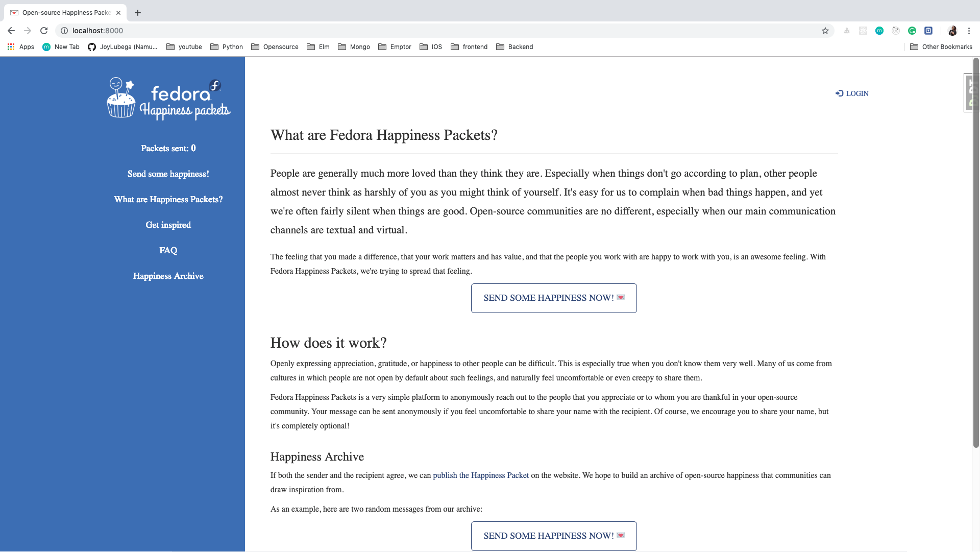Open a new browser tab with plus

tap(138, 13)
